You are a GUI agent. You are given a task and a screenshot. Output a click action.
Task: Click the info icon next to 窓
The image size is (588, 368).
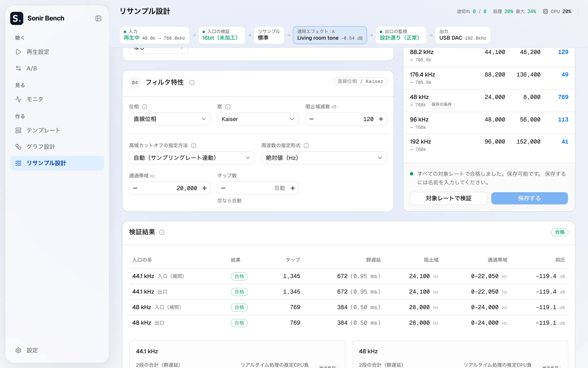point(228,107)
